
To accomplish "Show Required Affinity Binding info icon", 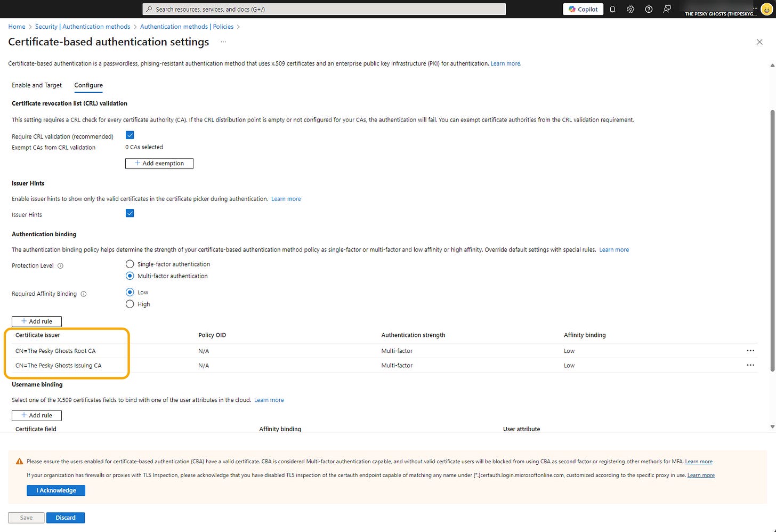I will (x=83, y=294).
